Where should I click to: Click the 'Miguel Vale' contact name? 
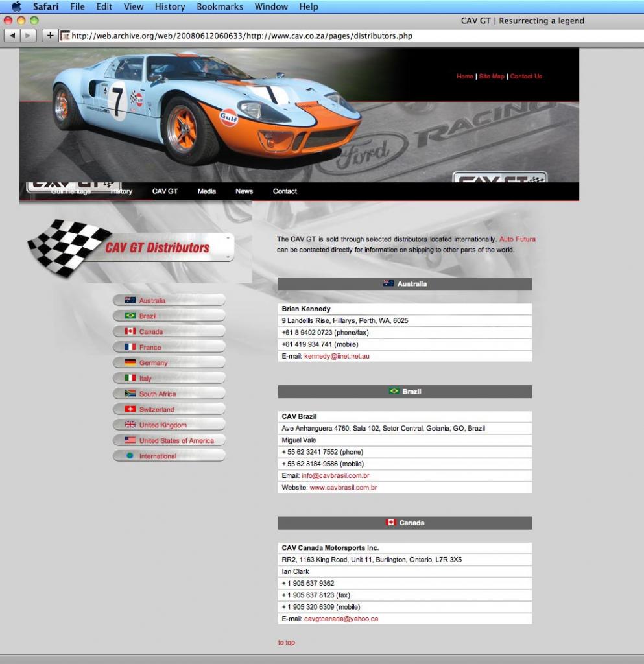coord(298,440)
